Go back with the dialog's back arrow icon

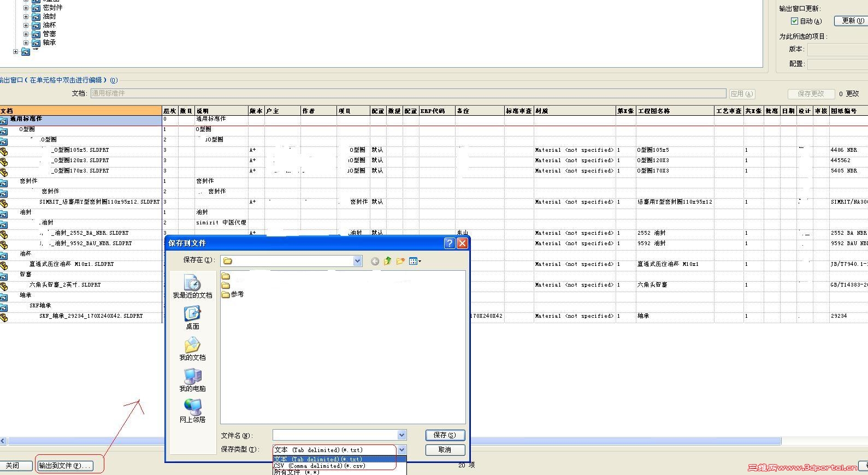click(x=375, y=262)
